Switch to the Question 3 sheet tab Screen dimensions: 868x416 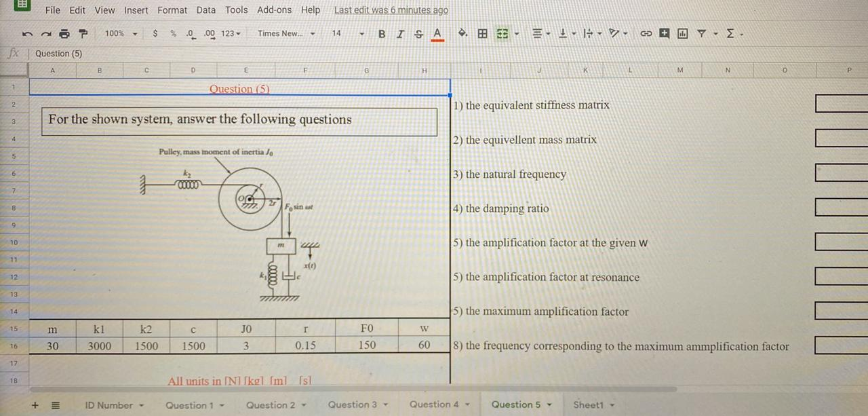click(x=353, y=404)
